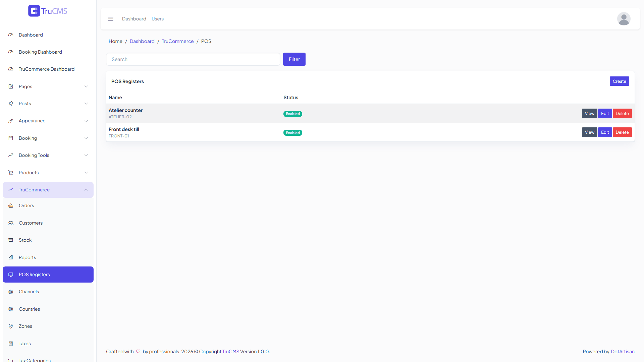
Task: Edit the Front desk till register
Action: coord(605,132)
